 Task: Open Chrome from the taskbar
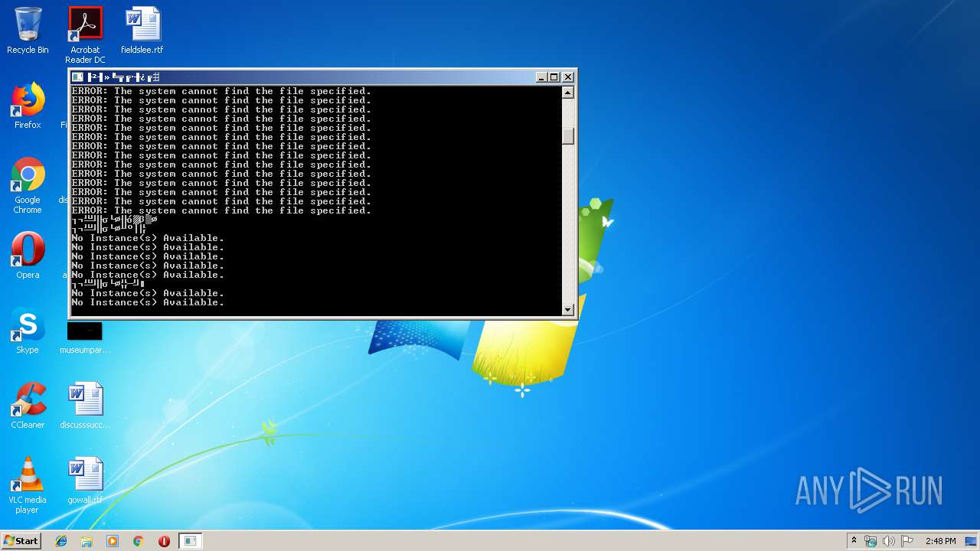tap(139, 541)
